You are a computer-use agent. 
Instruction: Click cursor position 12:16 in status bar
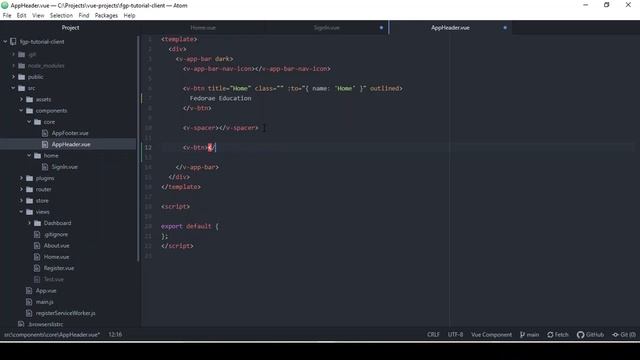pyautogui.click(x=115, y=335)
